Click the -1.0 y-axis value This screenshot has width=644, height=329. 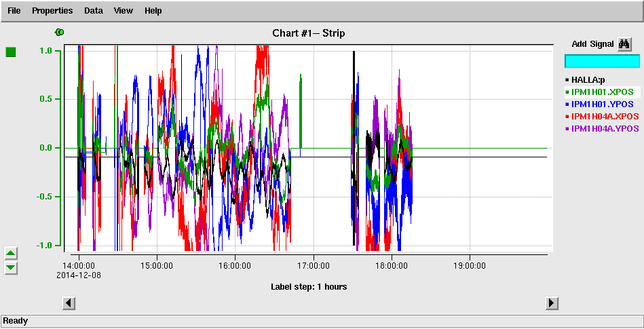(43, 246)
